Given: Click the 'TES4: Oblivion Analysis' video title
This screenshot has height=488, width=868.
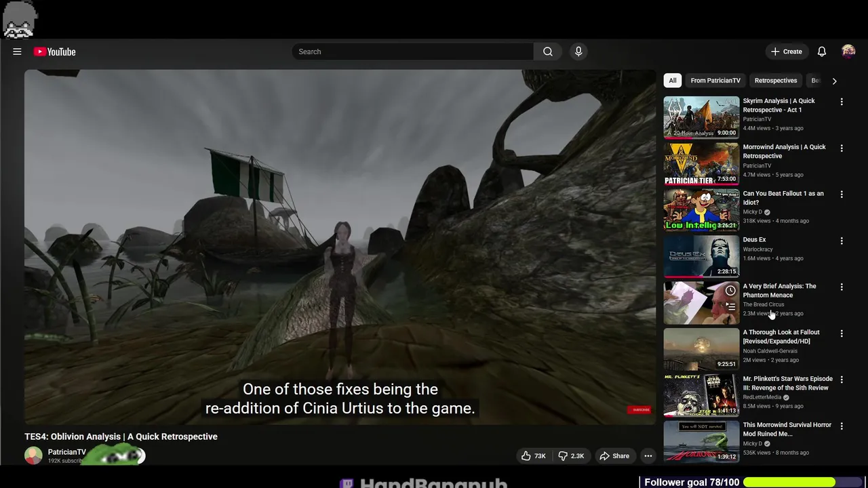Looking at the screenshot, I should pos(121,436).
